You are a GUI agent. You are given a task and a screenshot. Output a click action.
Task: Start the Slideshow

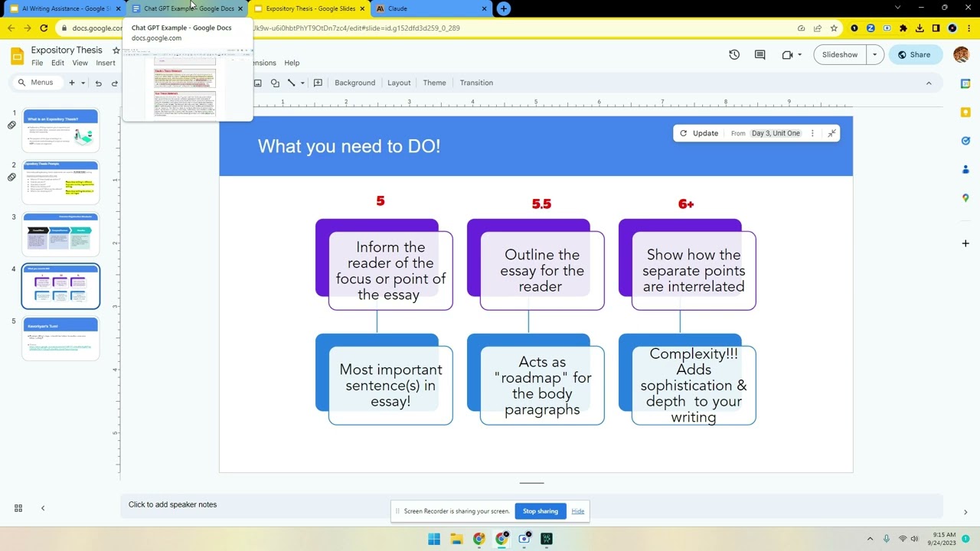coord(840,55)
